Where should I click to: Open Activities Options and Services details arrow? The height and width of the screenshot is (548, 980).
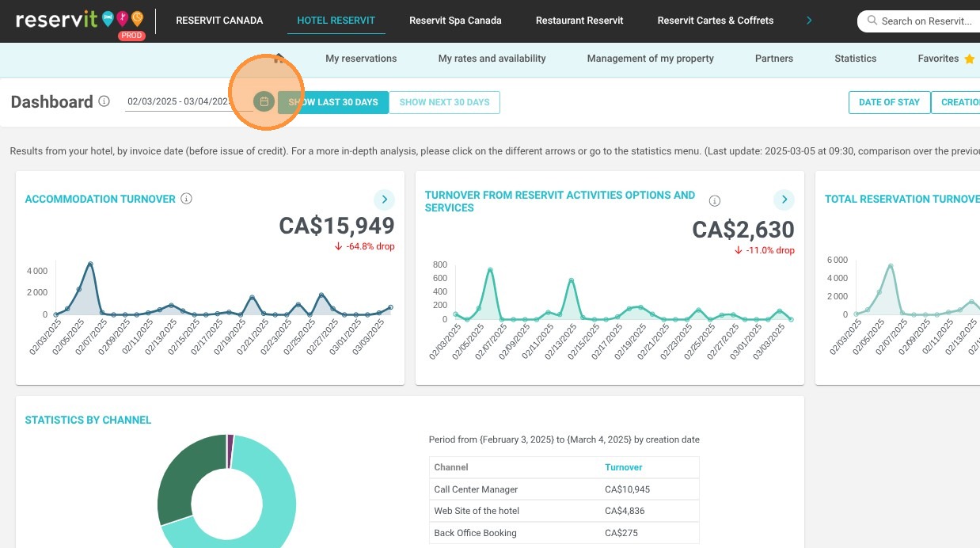pyautogui.click(x=784, y=199)
